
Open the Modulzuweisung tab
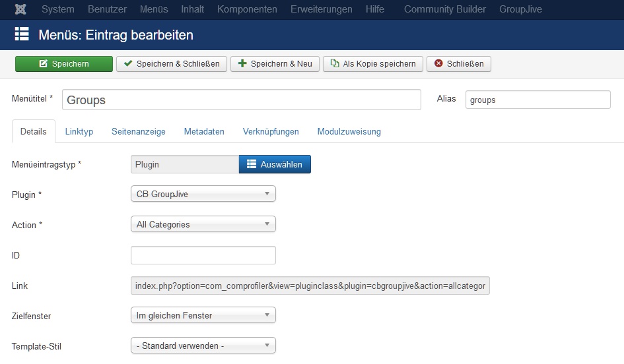click(x=349, y=131)
